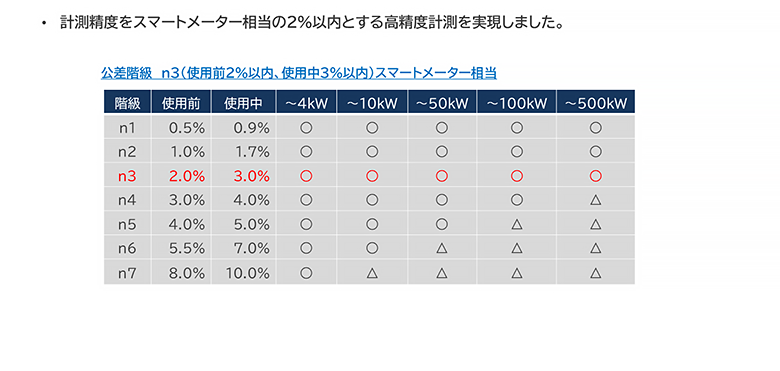Select the 使用前 column header
Screen dimensions: 780x371
(x=181, y=103)
